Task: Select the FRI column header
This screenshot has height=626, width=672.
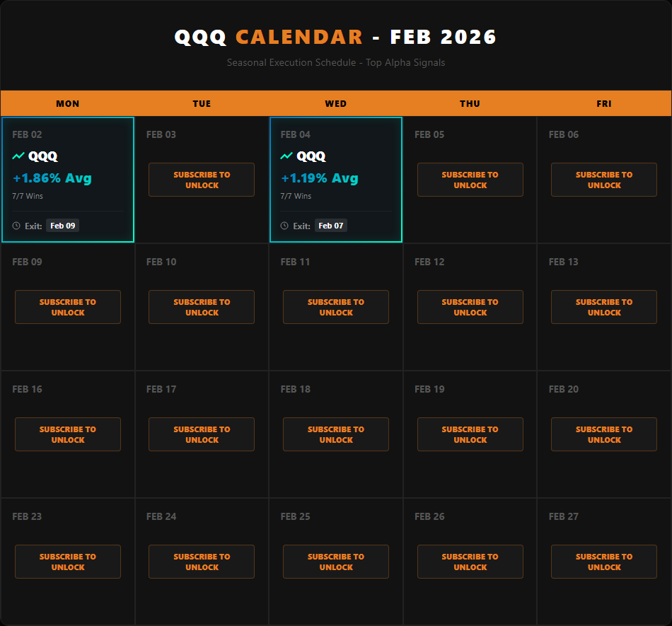Action: 603,103
